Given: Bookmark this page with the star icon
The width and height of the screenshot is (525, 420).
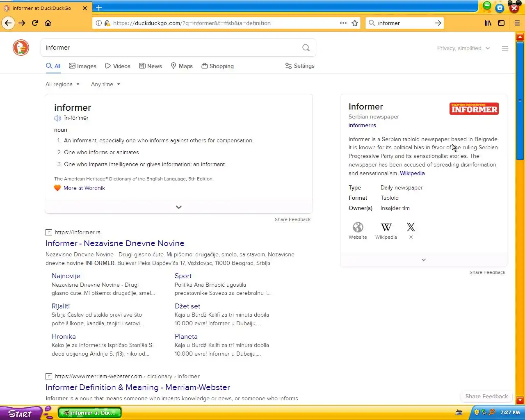Looking at the screenshot, I should pos(355,23).
